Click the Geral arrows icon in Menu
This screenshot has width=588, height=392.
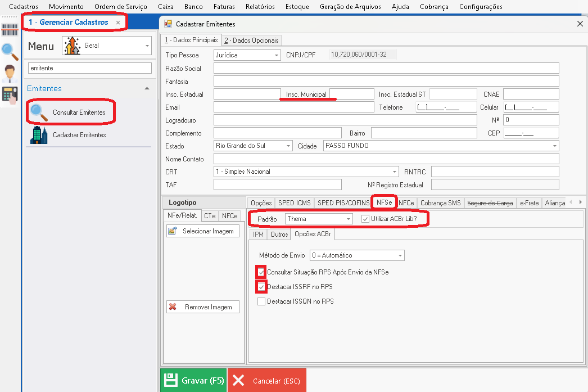[72, 46]
